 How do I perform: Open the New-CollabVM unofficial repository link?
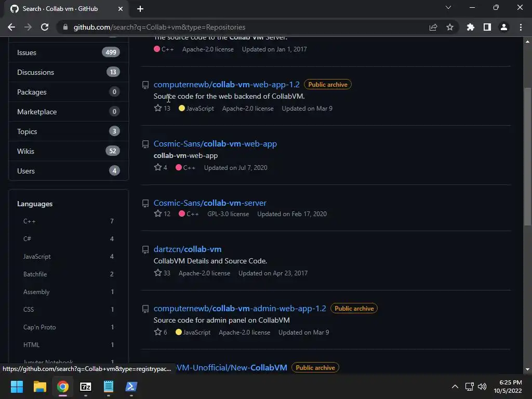tap(232, 367)
